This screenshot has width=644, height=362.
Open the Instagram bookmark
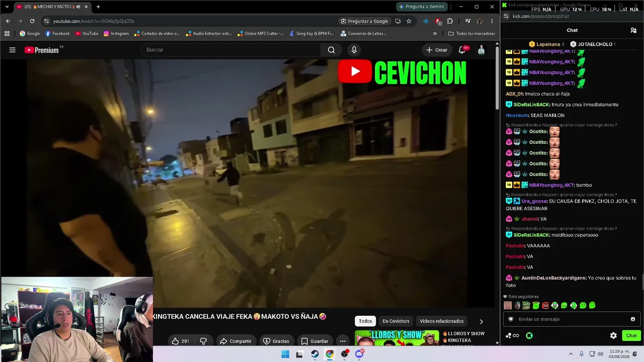(116, 34)
